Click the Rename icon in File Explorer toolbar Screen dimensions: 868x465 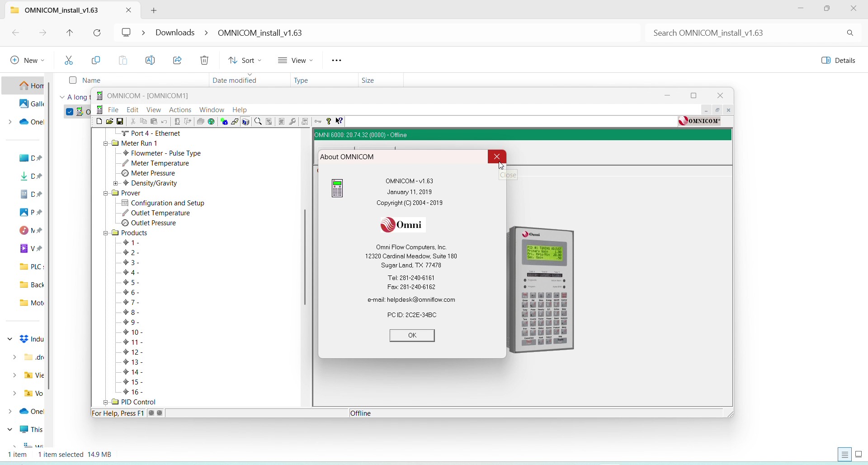click(x=151, y=61)
